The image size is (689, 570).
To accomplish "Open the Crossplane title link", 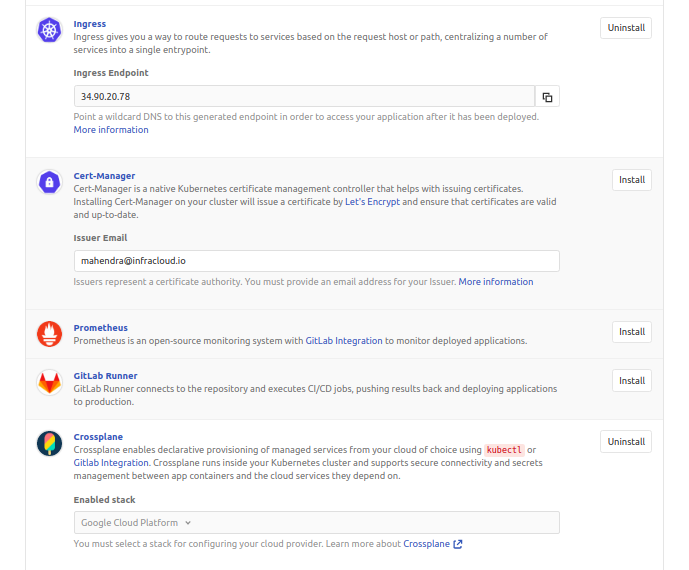I will pos(98,437).
